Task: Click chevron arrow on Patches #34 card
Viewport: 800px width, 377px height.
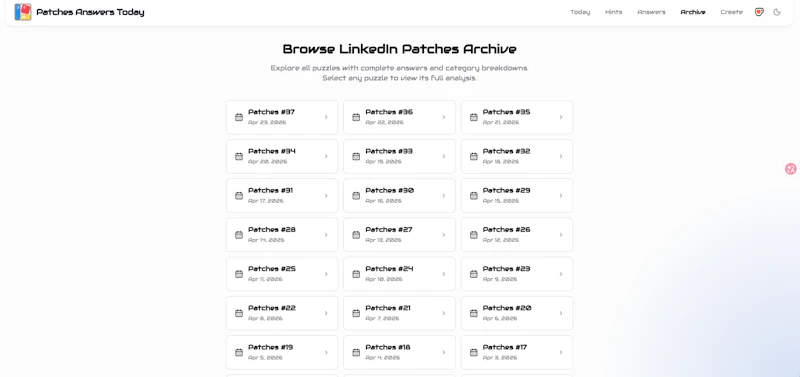Action: [x=326, y=157]
